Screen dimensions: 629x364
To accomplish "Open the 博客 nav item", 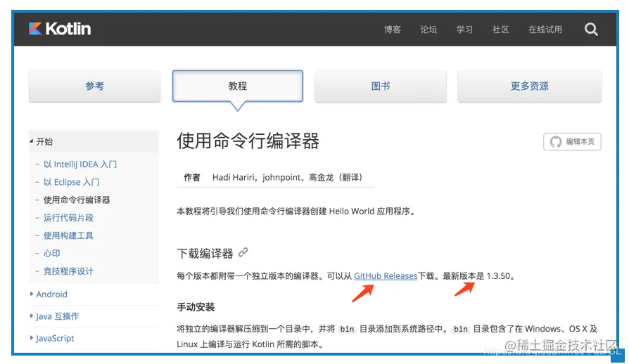I will [x=393, y=30].
